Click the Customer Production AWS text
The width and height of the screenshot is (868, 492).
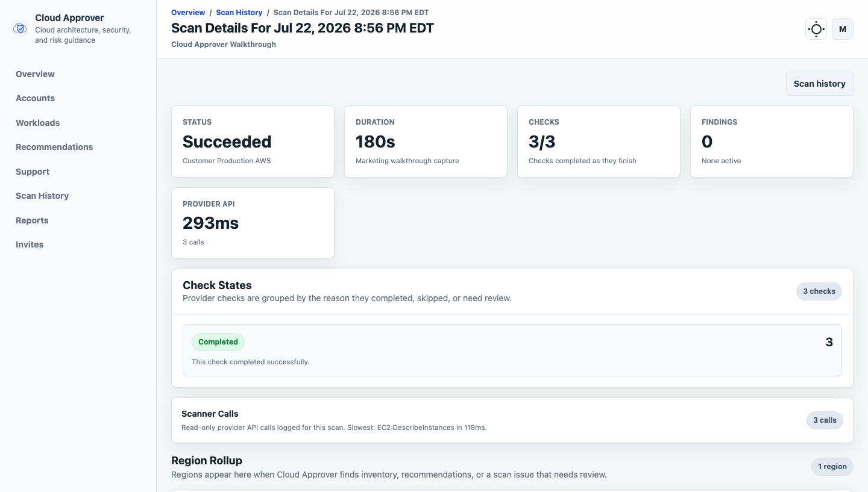tap(227, 161)
